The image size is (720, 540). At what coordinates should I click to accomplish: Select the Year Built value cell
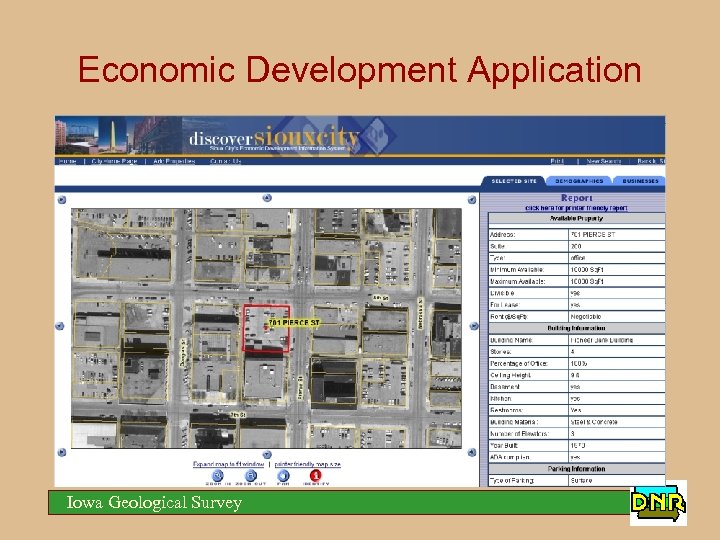click(617, 445)
